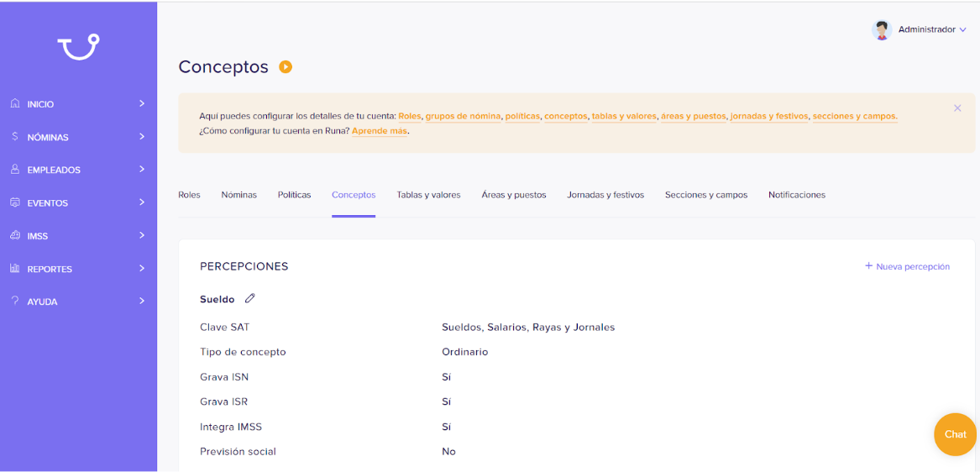Switch to the Jornadas y festivos tab
The width and height of the screenshot is (980, 472).
605,195
